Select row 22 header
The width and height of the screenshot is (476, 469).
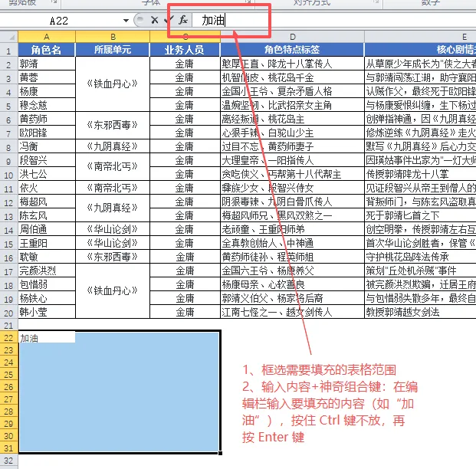click(x=8, y=338)
